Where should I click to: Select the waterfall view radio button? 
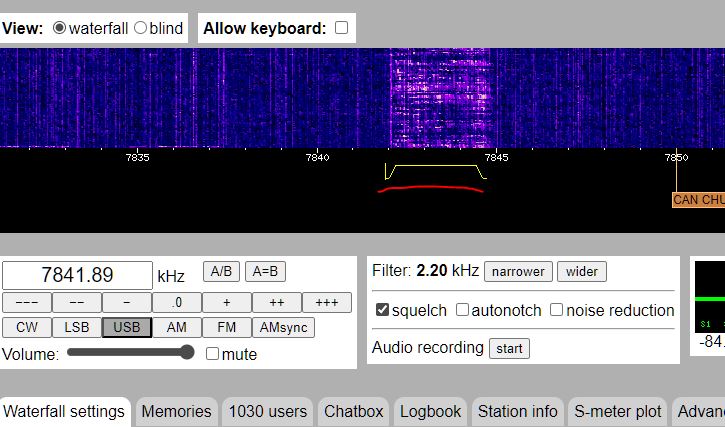(59, 28)
